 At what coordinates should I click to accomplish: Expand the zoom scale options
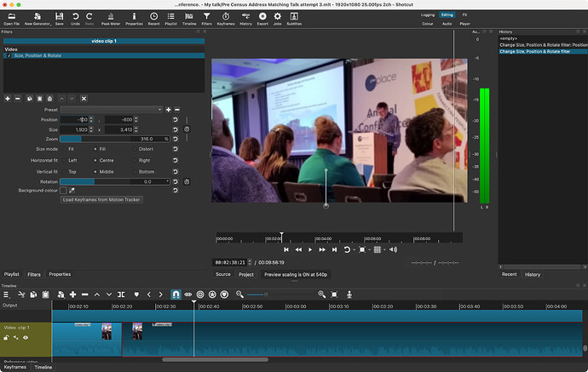[369, 250]
